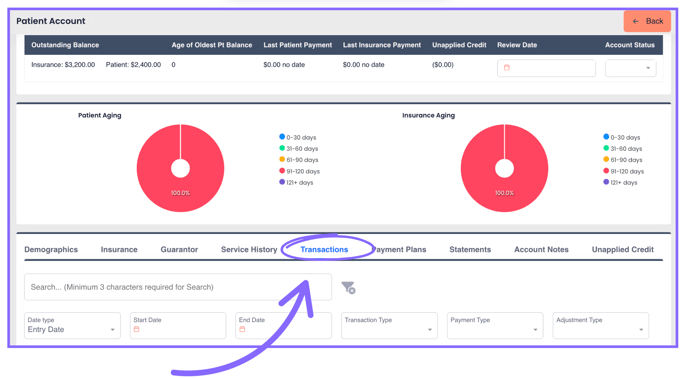Screen dimensions: 688x378
Task: Click the Start Date field
Action: point(178,325)
